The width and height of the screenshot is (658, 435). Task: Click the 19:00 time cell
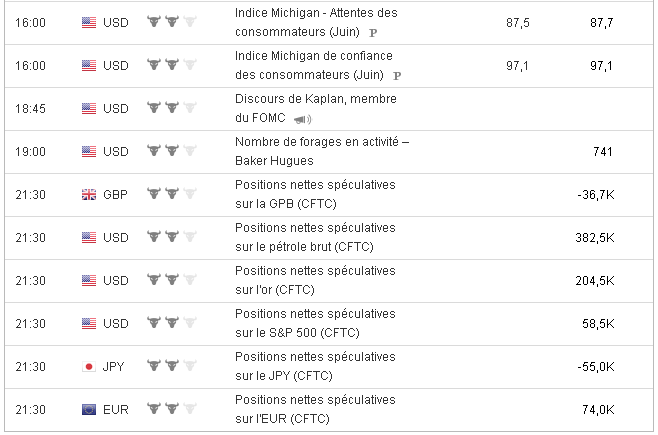(x=31, y=151)
